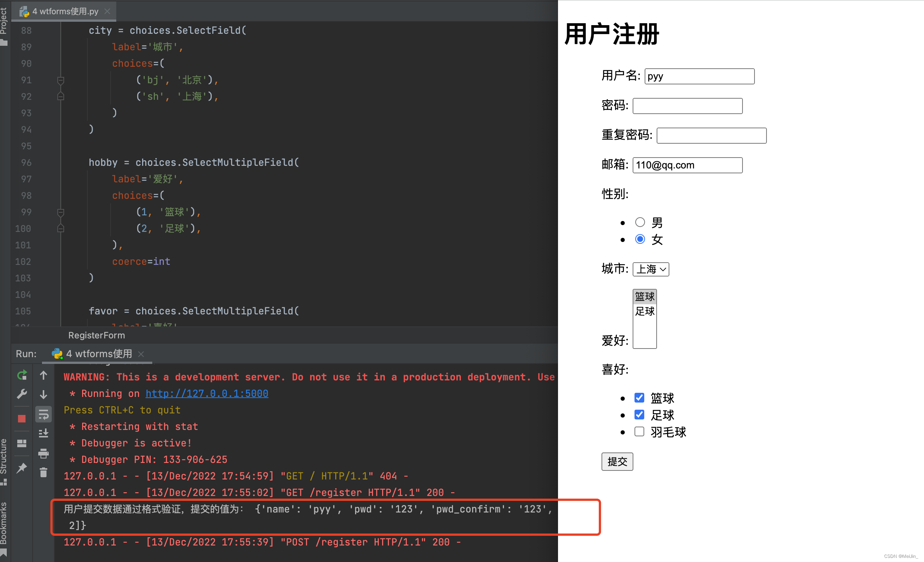Image resolution: width=924 pixels, height=562 pixels.
Task: Select the 男 radio button
Action: [640, 222]
